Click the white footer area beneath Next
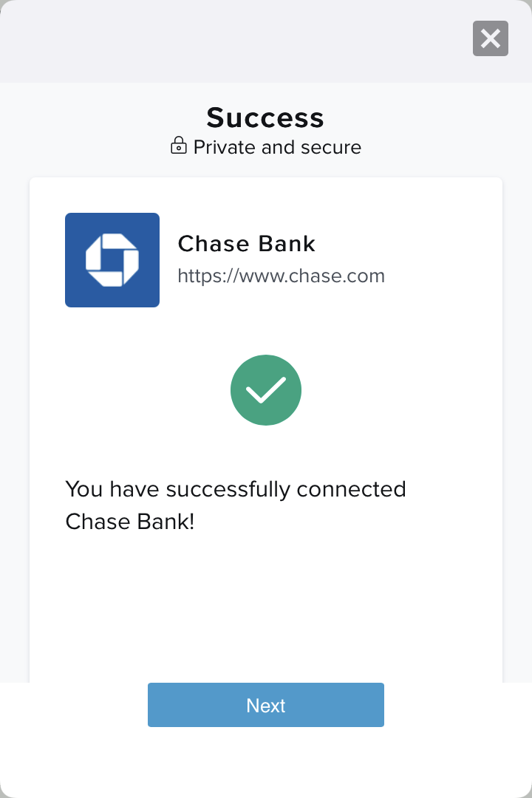The height and width of the screenshot is (798, 532). [266, 761]
